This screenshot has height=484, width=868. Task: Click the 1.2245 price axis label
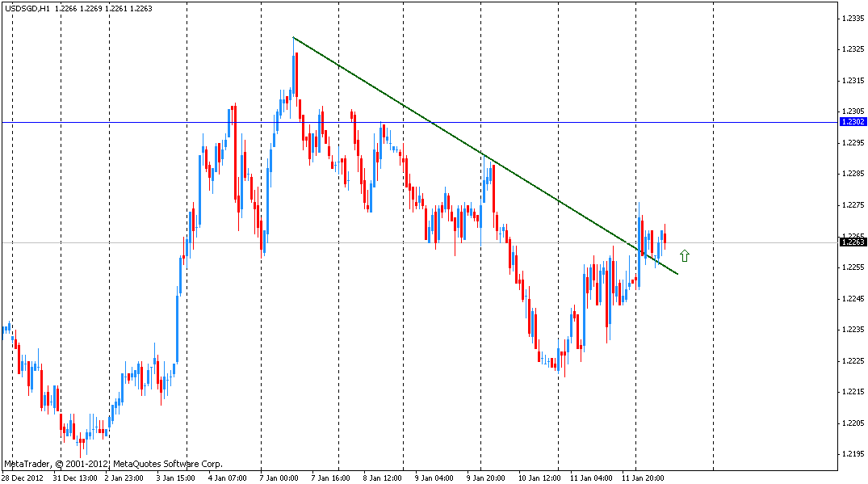(853, 298)
